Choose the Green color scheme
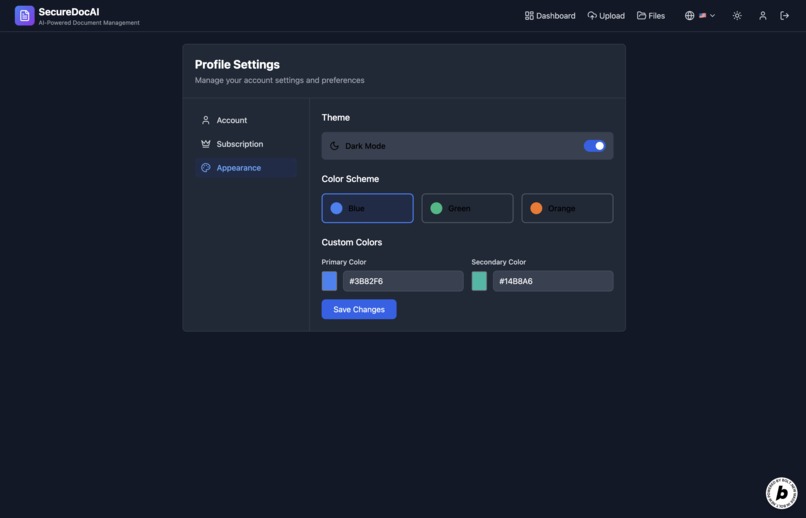 [x=467, y=208]
